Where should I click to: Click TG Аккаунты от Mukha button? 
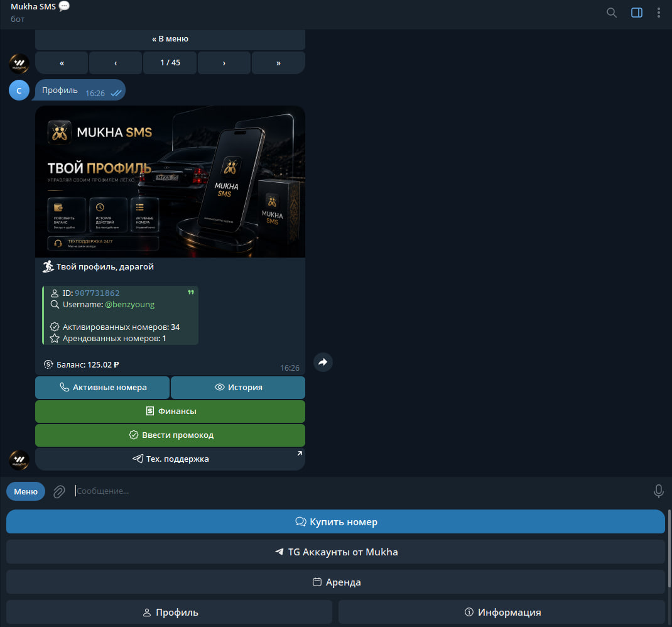(335, 552)
